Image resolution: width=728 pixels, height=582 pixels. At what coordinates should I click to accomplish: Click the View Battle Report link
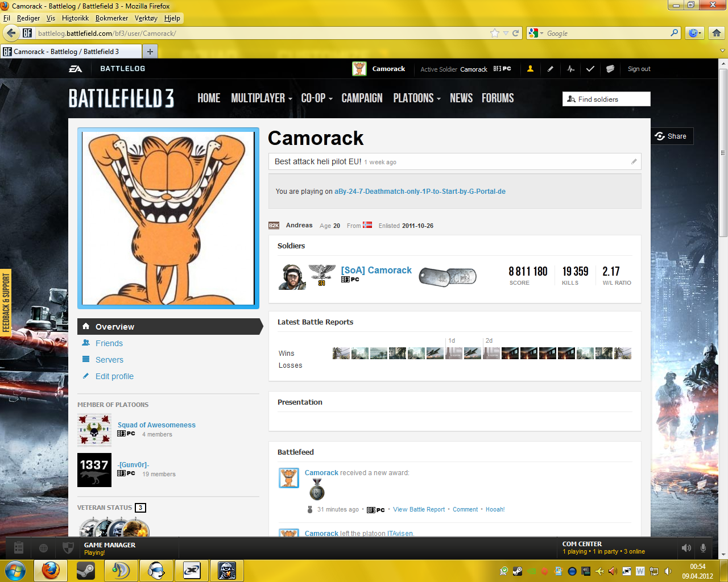pos(419,509)
